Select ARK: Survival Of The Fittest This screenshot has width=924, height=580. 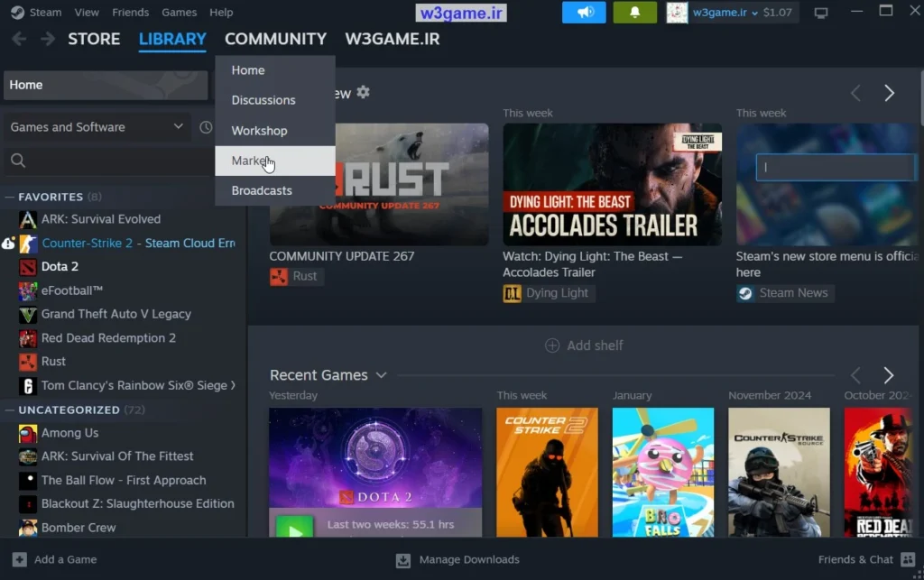pyautogui.click(x=117, y=456)
